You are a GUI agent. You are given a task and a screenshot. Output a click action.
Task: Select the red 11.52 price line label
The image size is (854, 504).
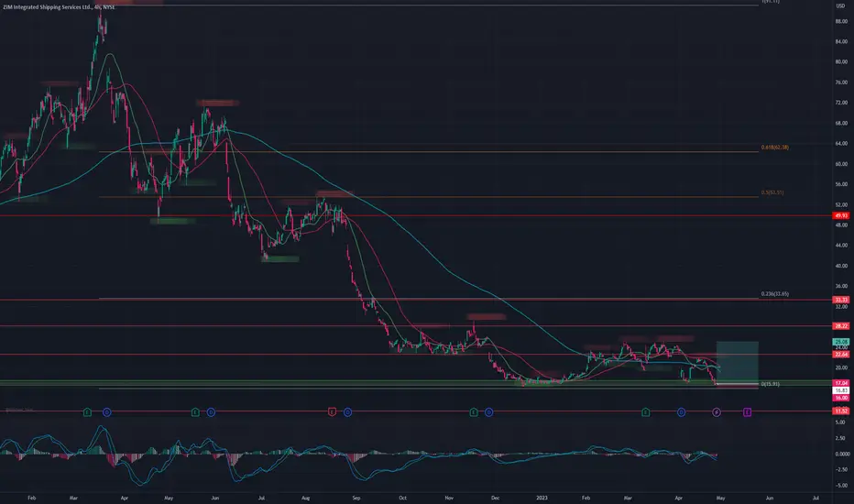pos(841,411)
